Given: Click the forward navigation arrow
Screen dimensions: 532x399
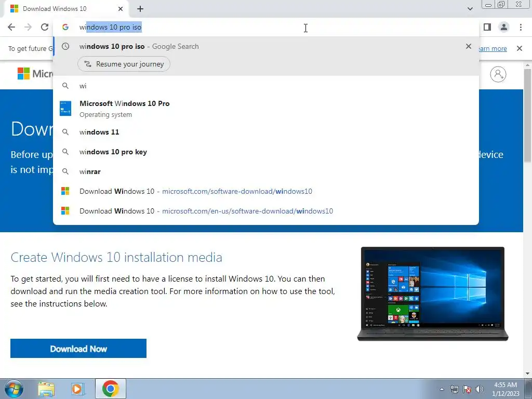Looking at the screenshot, I should 28,27.
